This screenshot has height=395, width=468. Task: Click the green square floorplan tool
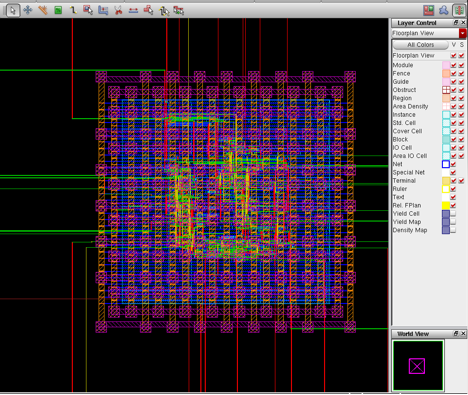[58, 10]
